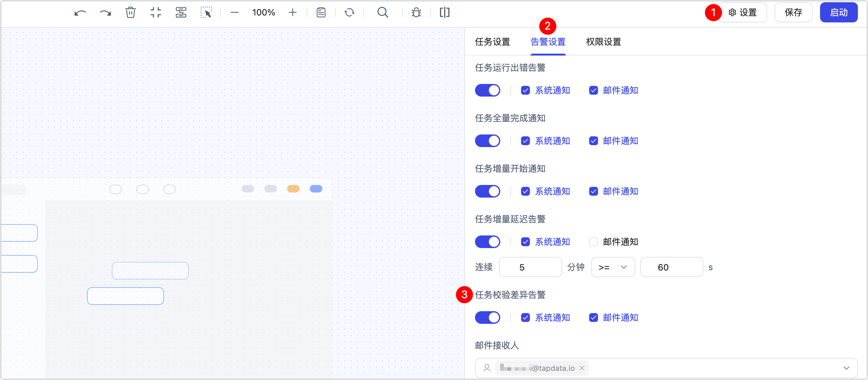Click the 启动 button to start task
Screen dimensions: 868x380
coord(839,13)
